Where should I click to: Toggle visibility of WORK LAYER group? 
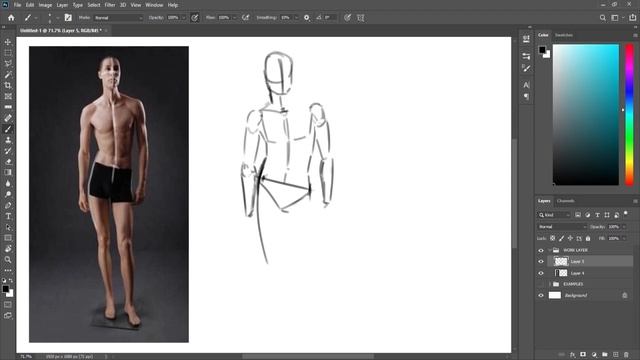coord(541,250)
